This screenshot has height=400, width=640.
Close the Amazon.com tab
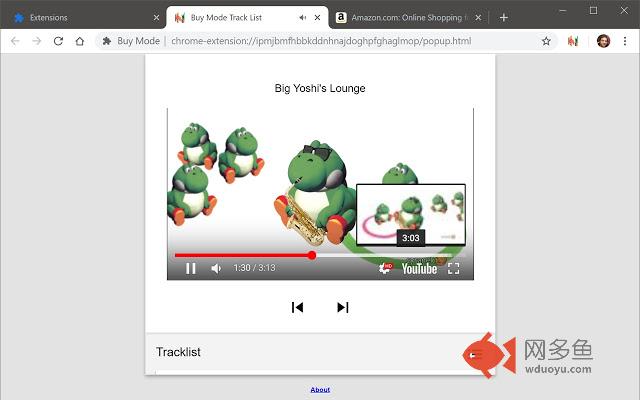[478, 18]
